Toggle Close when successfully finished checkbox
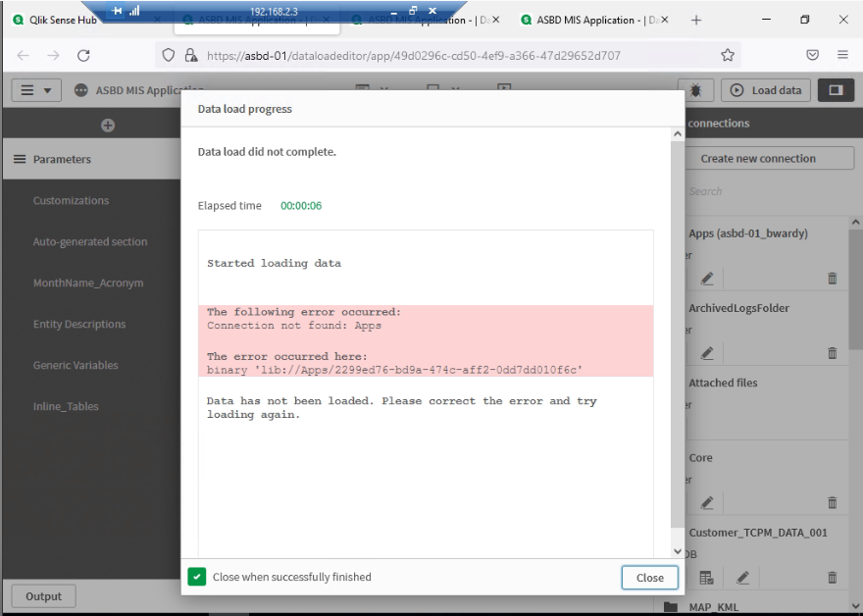This screenshot has height=616, width=863. click(196, 577)
